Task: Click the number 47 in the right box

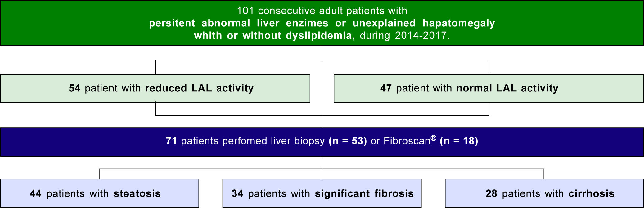Action: (386, 88)
